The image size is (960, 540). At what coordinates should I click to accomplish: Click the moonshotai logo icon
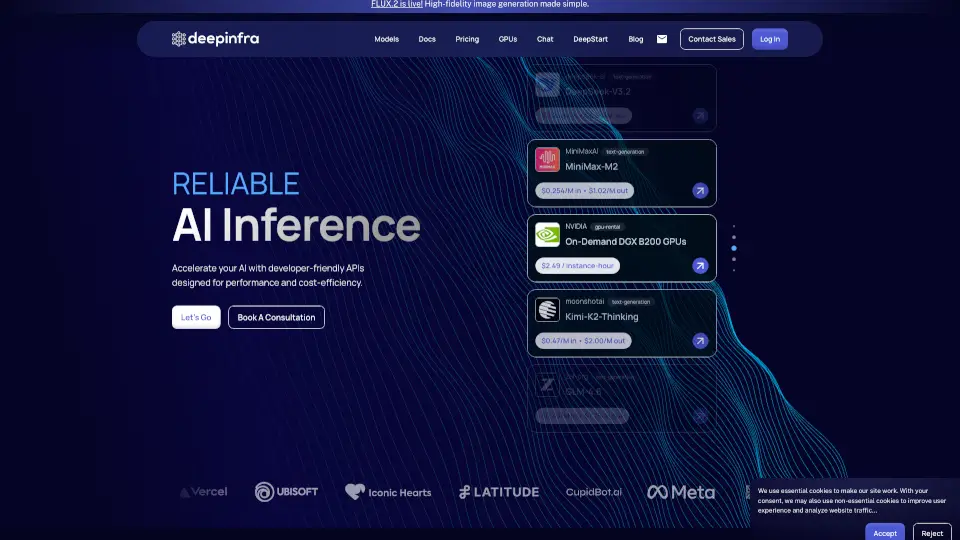(x=547, y=310)
